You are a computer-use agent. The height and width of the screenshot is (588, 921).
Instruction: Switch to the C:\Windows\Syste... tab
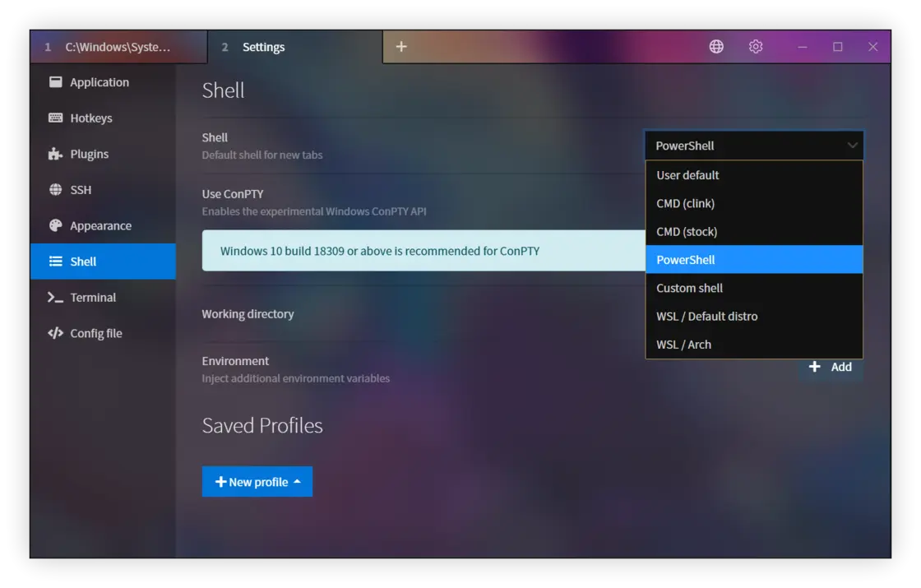(x=118, y=47)
